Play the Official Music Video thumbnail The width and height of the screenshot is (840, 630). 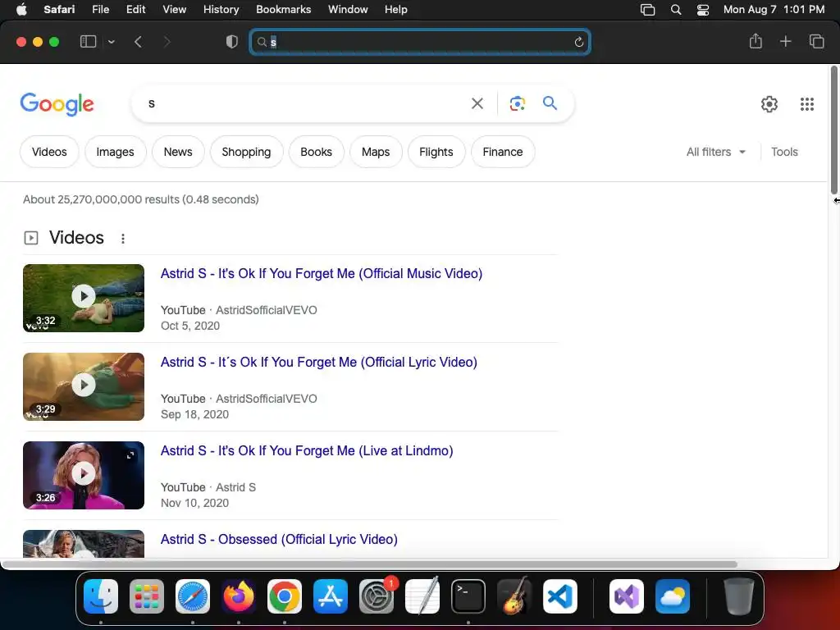click(x=84, y=298)
